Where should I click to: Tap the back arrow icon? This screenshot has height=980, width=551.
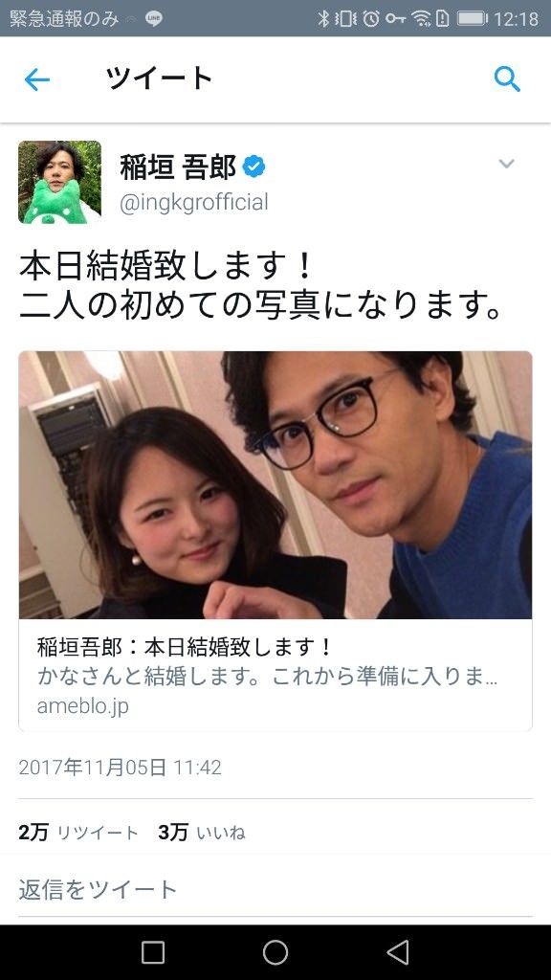[37, 79]
